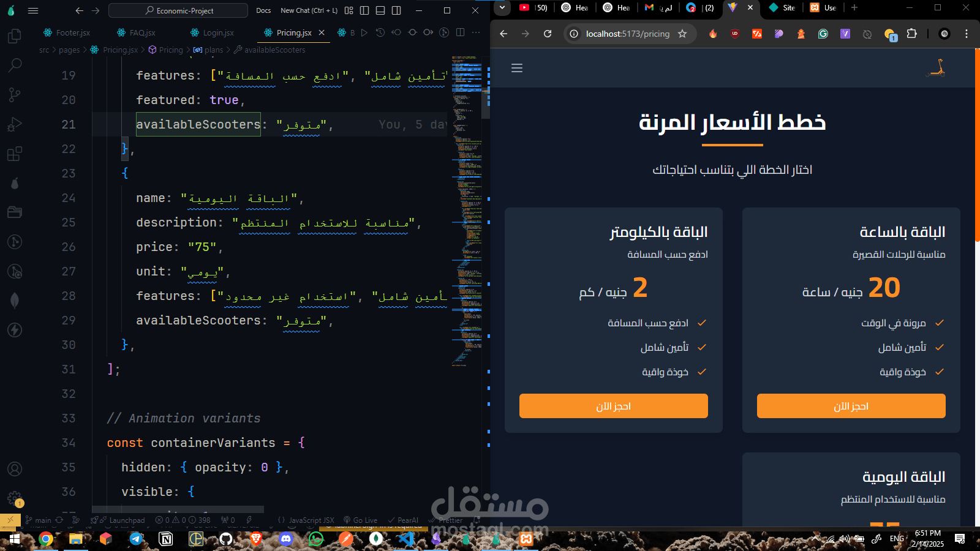
Task: Open the browser profile avatar
Action: click(944, 34)
